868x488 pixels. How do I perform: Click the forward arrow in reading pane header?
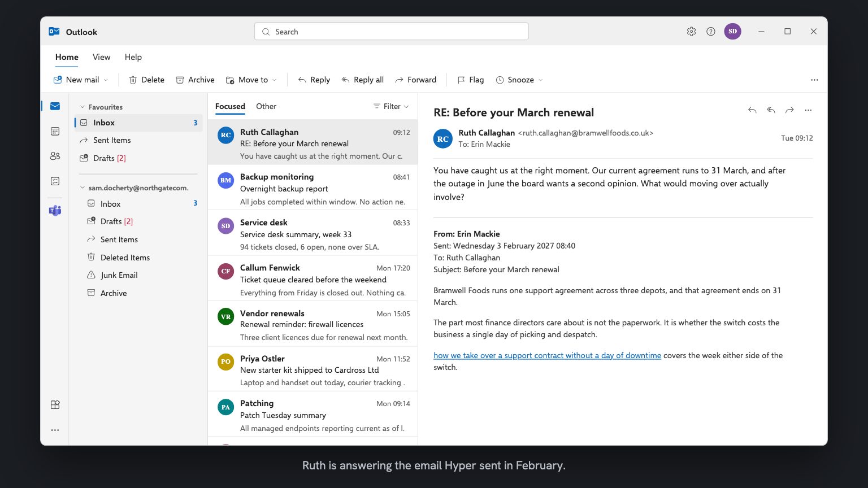coord(789,110)
